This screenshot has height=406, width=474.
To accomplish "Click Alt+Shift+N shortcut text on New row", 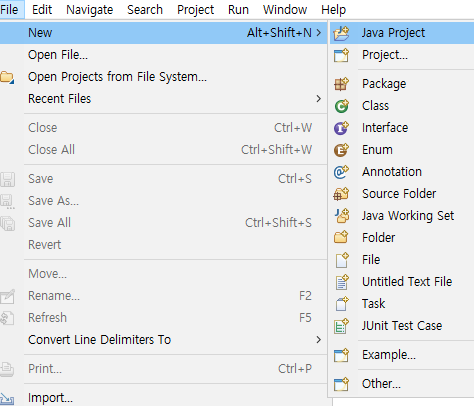I will click(x=279, y=33).
